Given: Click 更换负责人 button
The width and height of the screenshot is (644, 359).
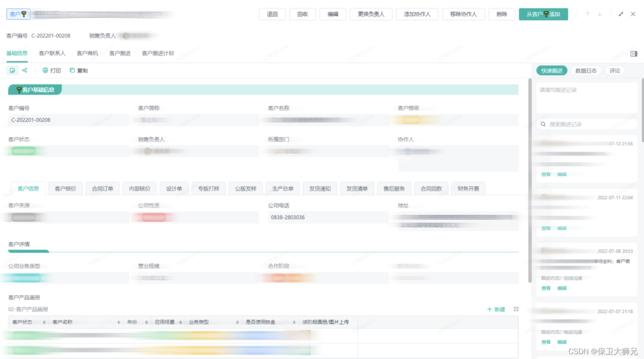Looking at the screenshot, I should pos(371,14).
